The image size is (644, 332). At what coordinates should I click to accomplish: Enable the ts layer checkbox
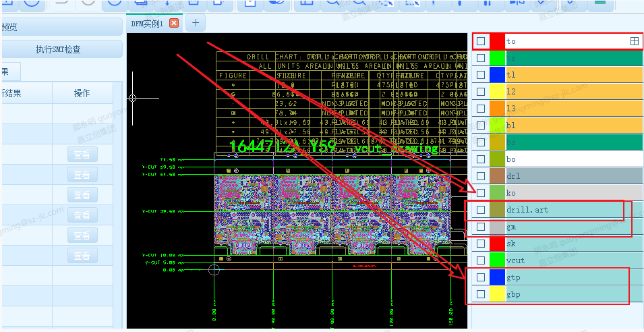481,58
